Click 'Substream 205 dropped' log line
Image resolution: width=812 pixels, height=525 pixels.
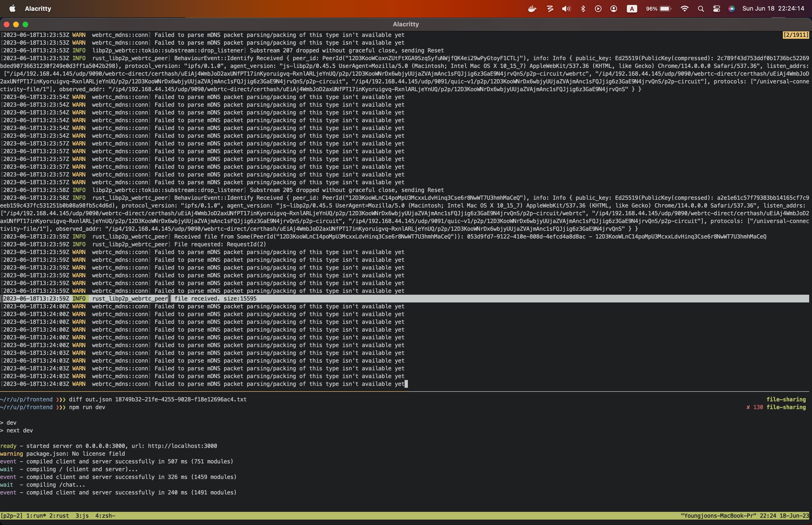click(x=222, y=190)
